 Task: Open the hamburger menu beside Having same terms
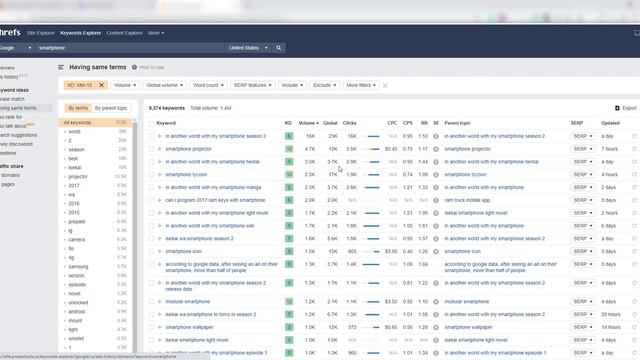(x=61, y=67)
